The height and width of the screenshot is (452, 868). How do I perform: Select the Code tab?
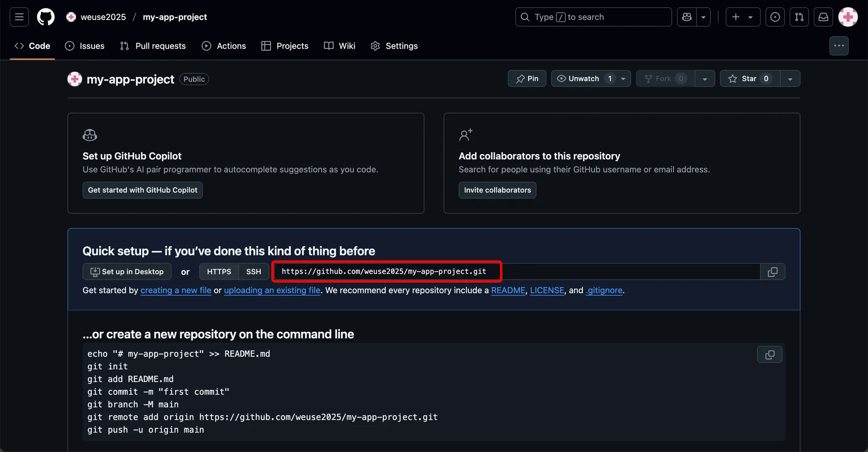click(32, 46)
